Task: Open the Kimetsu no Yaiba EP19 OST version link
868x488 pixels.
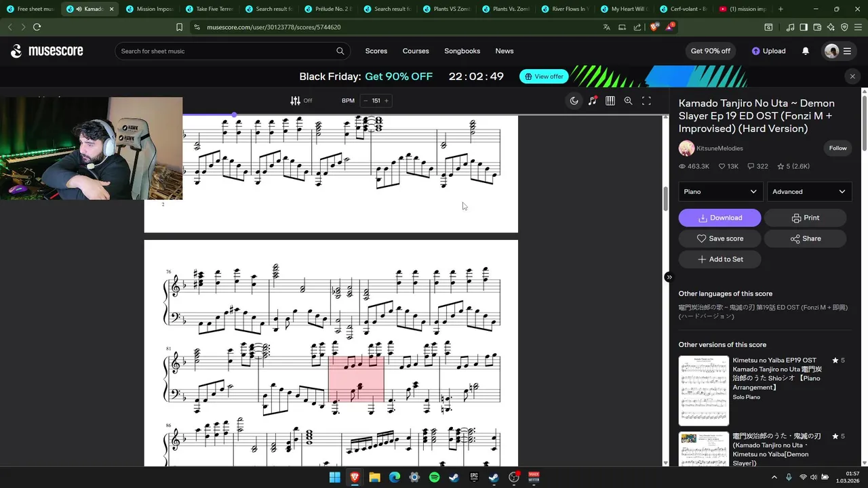Action: [x=776, y=373]
